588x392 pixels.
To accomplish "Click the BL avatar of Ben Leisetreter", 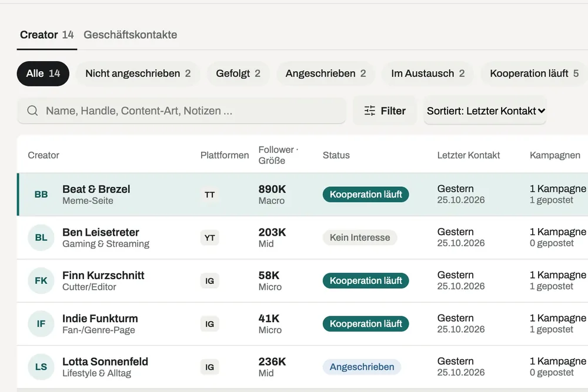I will [x=41, y=237].
